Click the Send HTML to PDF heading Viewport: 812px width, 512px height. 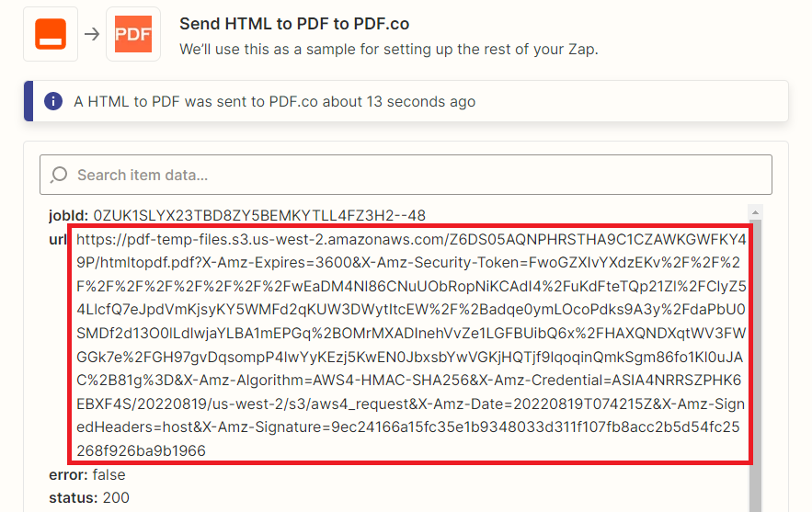[x=294, y=24]
